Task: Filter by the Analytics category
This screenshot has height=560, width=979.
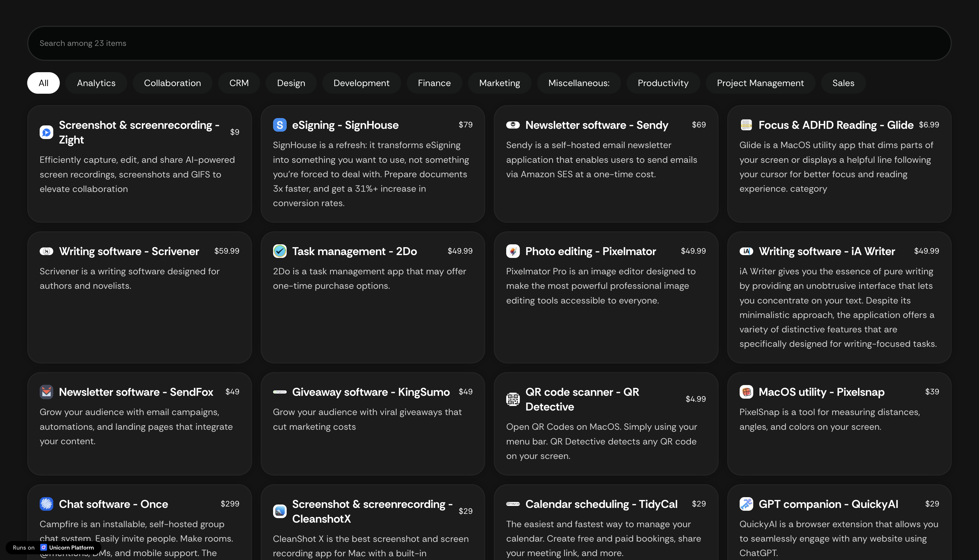Action: click(96, 83)
